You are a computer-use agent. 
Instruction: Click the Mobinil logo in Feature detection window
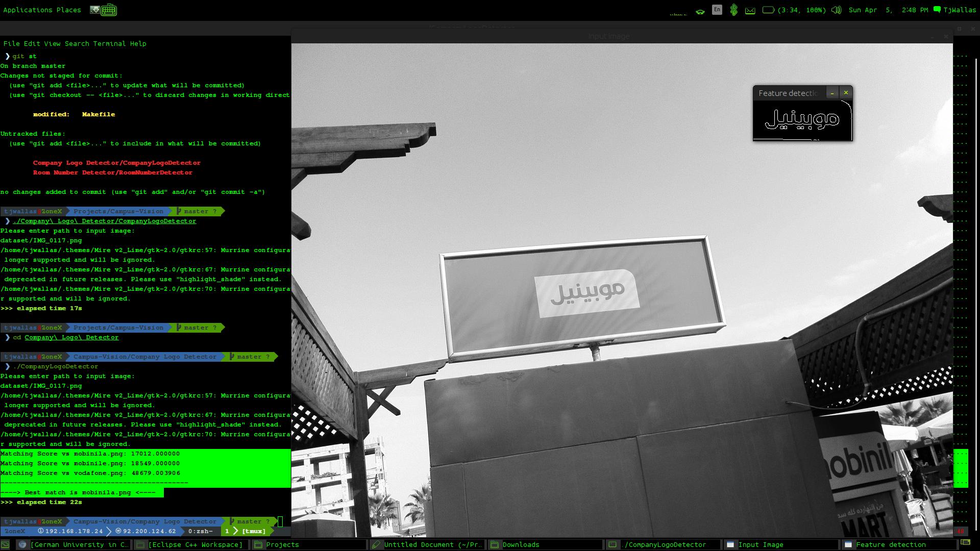point(802,119)
